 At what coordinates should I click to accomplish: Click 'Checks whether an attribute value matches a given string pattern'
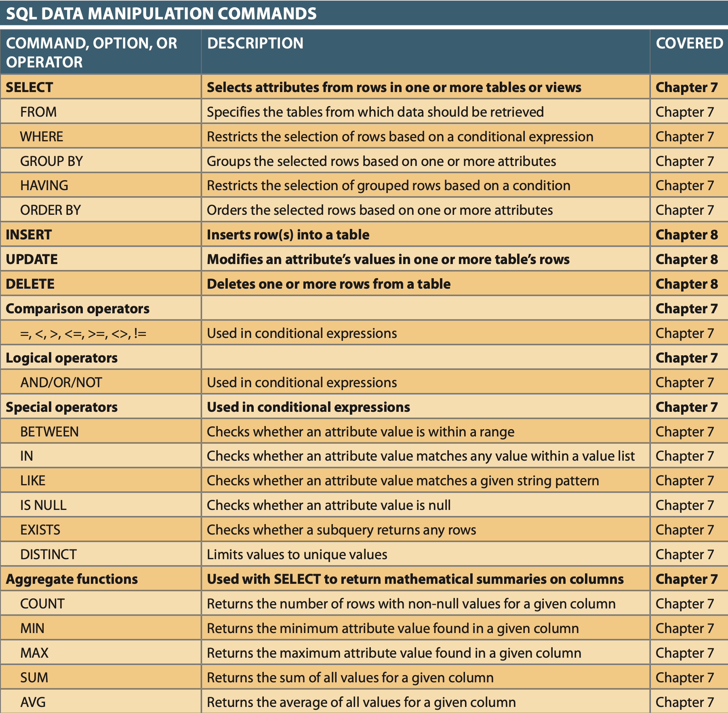(403, 481)
